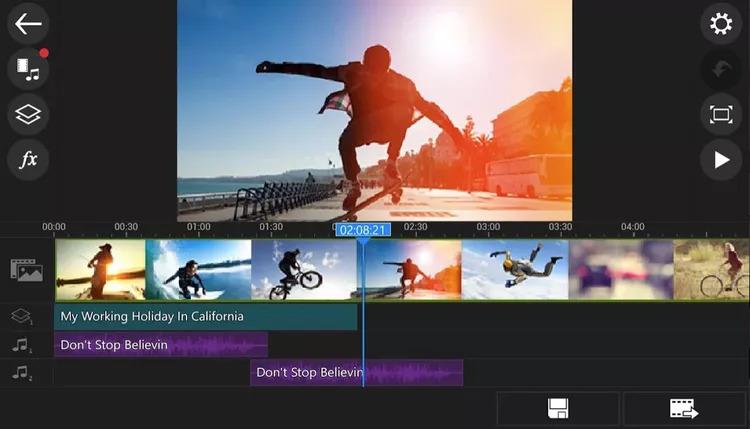750x429 pixels.
Task: Select the first Don't Stop Believin audio clip
Action: (x=161, y=345)
